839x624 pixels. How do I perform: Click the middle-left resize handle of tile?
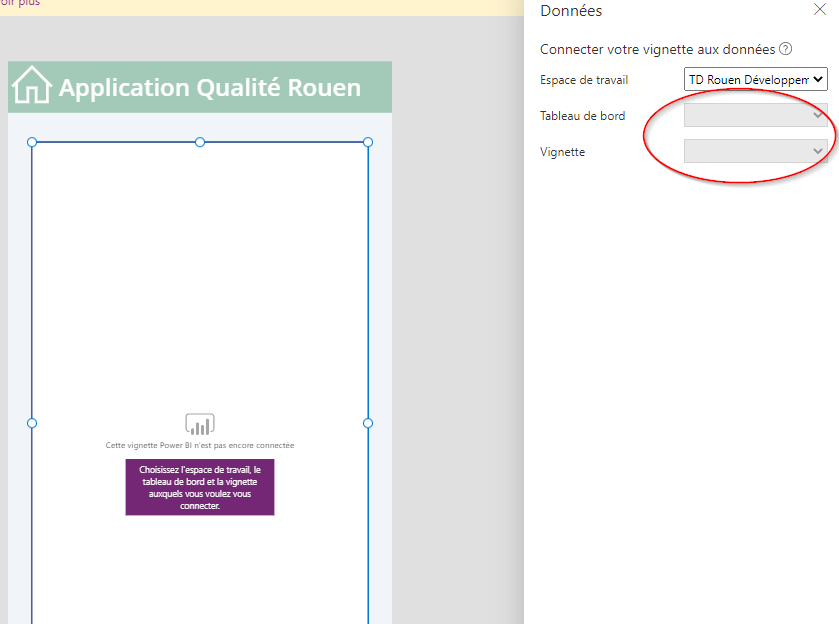coord(32,423)
